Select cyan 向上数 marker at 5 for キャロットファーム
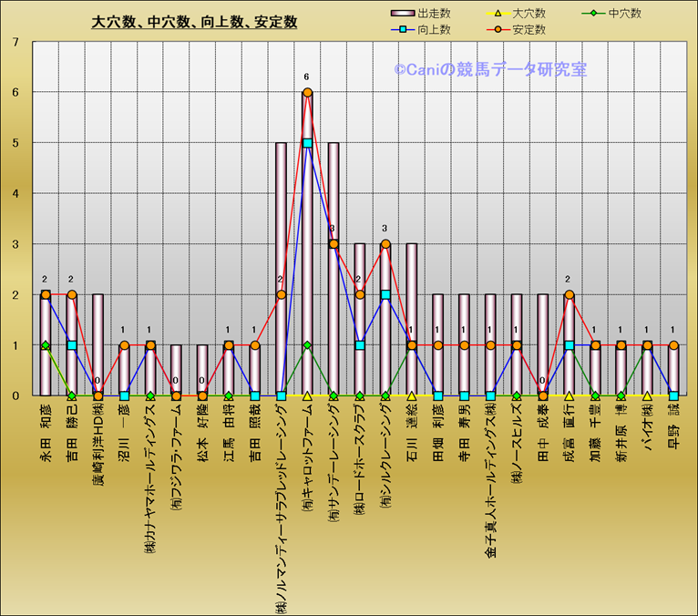The image size is (698, 616). [307, 143]
